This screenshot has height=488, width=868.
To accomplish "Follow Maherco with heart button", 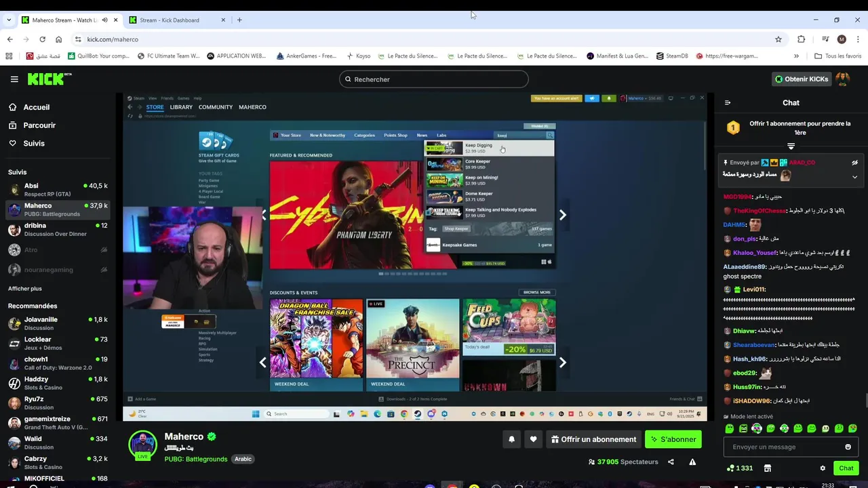I will coord(533,439).
